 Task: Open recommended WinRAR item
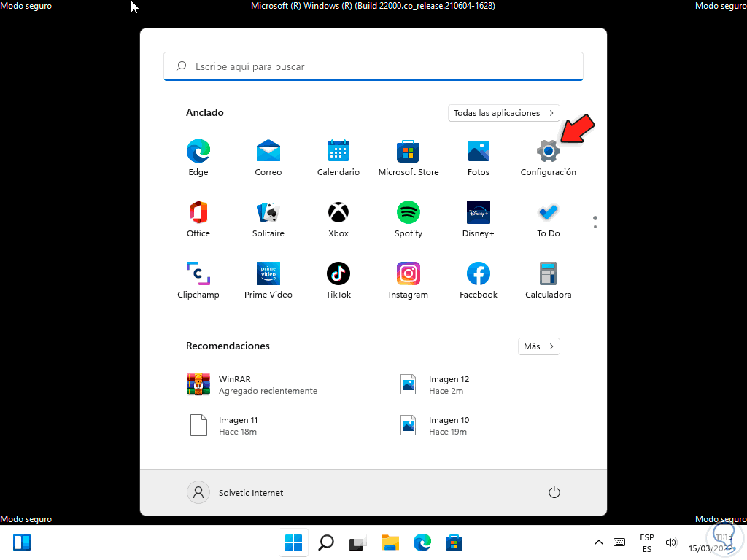(252, 385)
